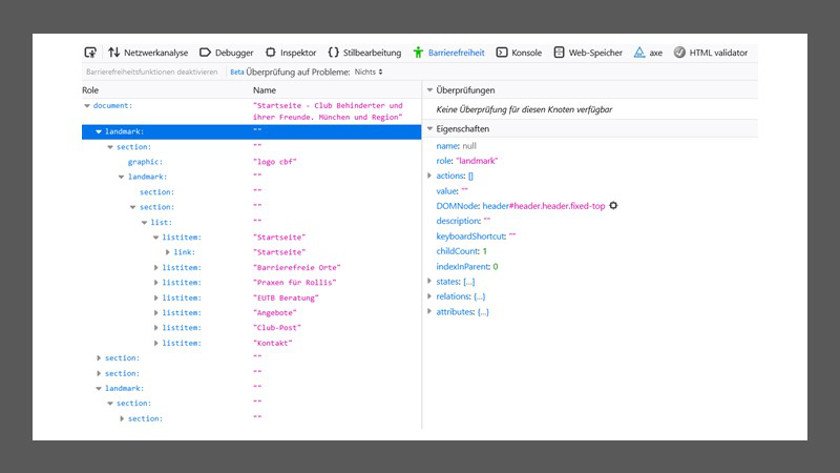Open the Konsole tab
Image resolution: width=840 pixels, height=473 pixels.
(x=519, y=52)
